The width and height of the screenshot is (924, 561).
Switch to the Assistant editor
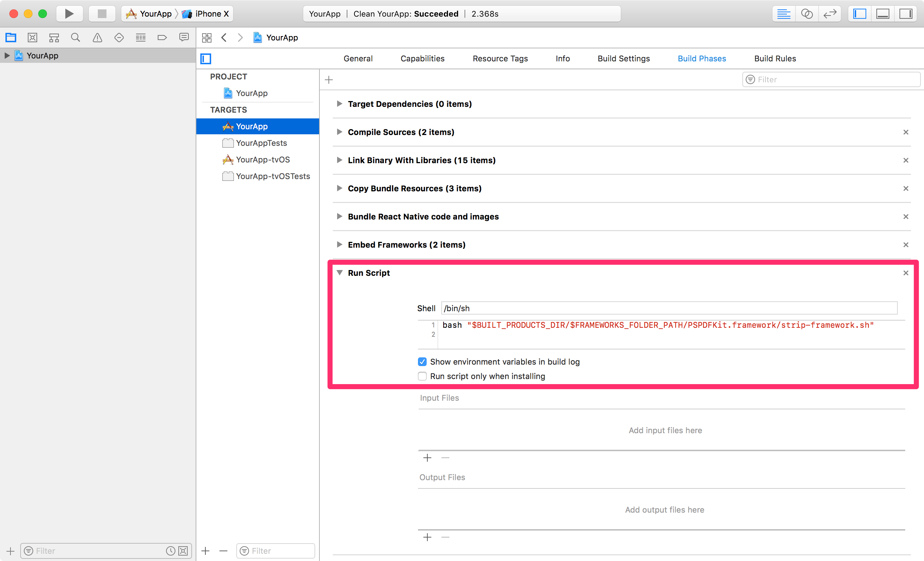[807, 14]
